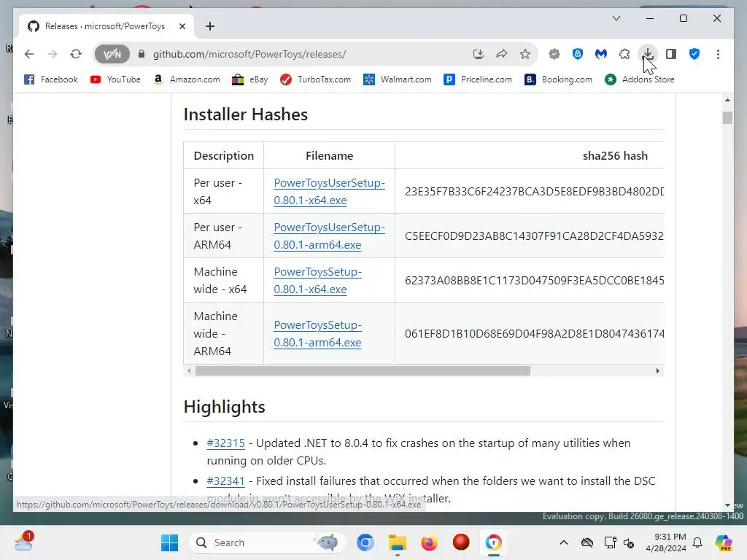747x560 pixels.
Task: Toggle the VPN badge in address bar
Action: tap(112, 54)
